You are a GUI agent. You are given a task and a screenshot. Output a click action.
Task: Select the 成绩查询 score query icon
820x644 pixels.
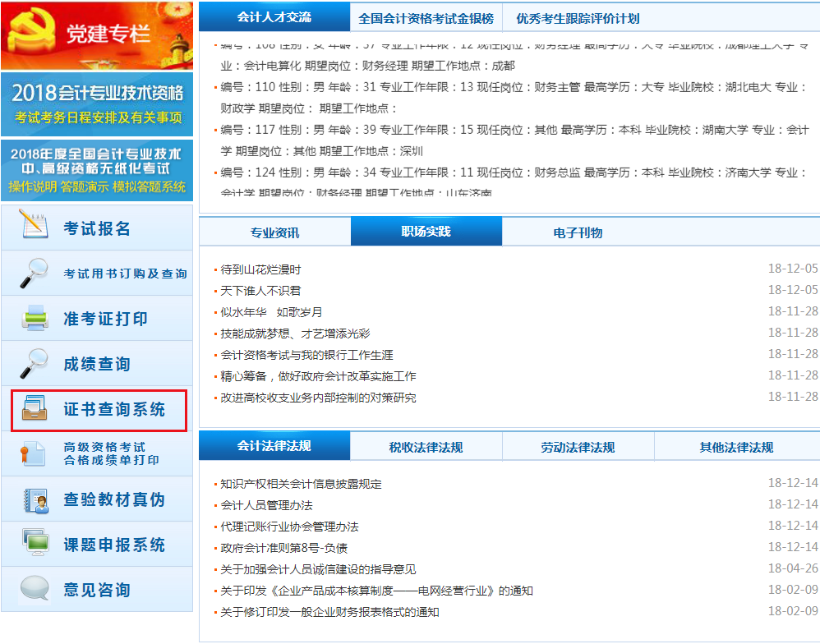(x=31, y=364)
